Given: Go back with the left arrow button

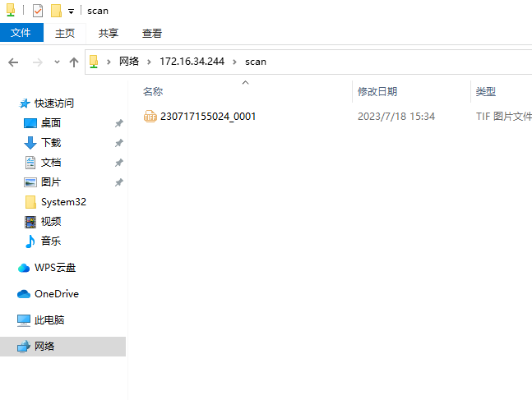Looking at the screenshot, I should coord(13,62).
